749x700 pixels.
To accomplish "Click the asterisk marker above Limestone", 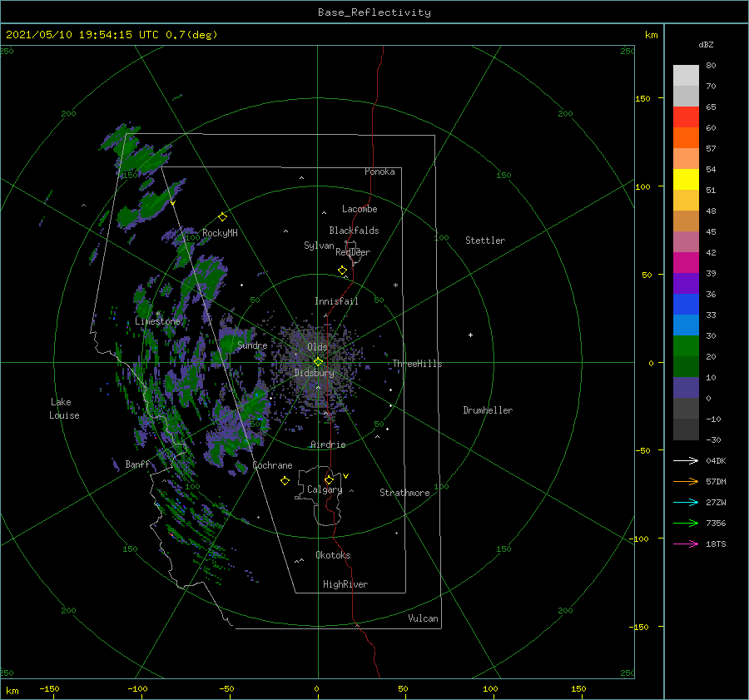I will [x=157, y=314].
